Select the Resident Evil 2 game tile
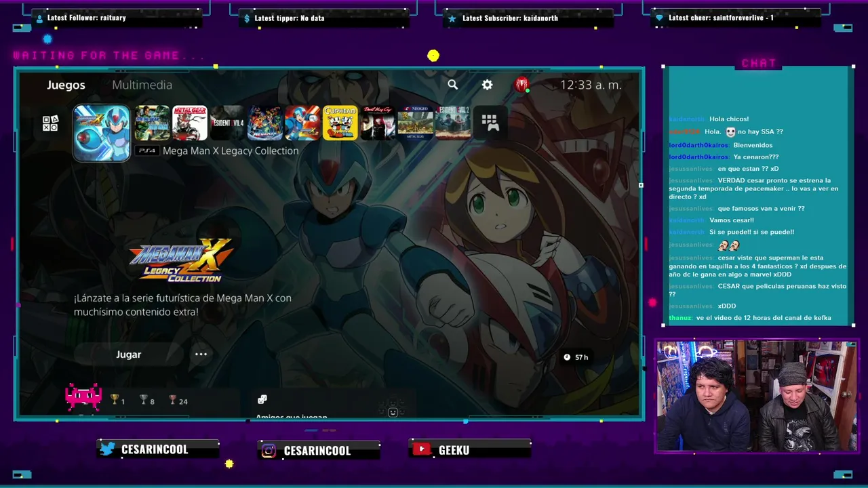Viewport: 868px width, 488px height. click(x=452, y=123)
